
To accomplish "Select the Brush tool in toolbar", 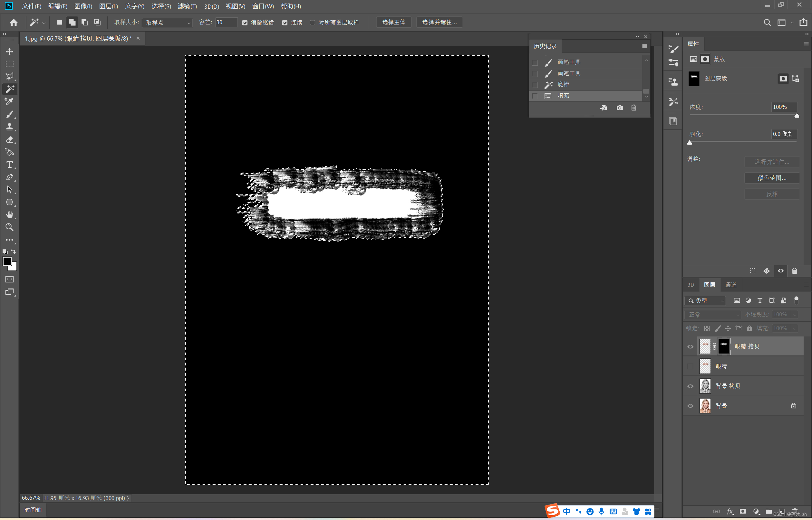I will click(x=9, y=114).
